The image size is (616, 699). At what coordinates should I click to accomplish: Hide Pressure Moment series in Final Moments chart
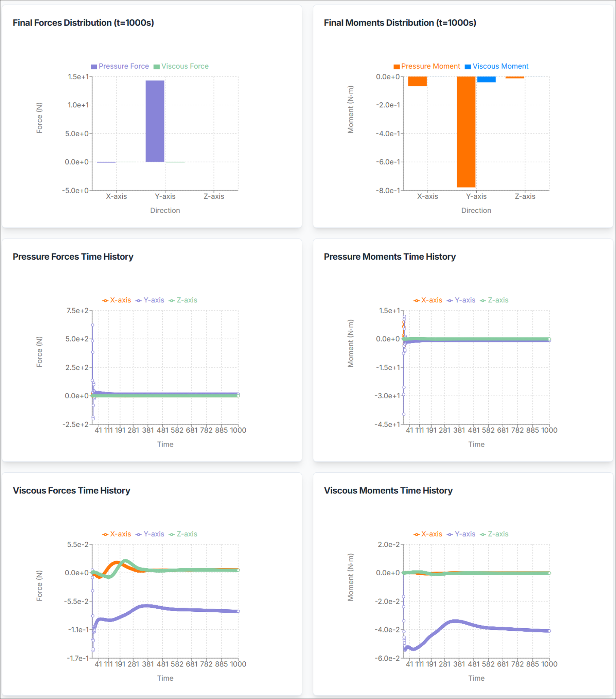pos(427,66)
